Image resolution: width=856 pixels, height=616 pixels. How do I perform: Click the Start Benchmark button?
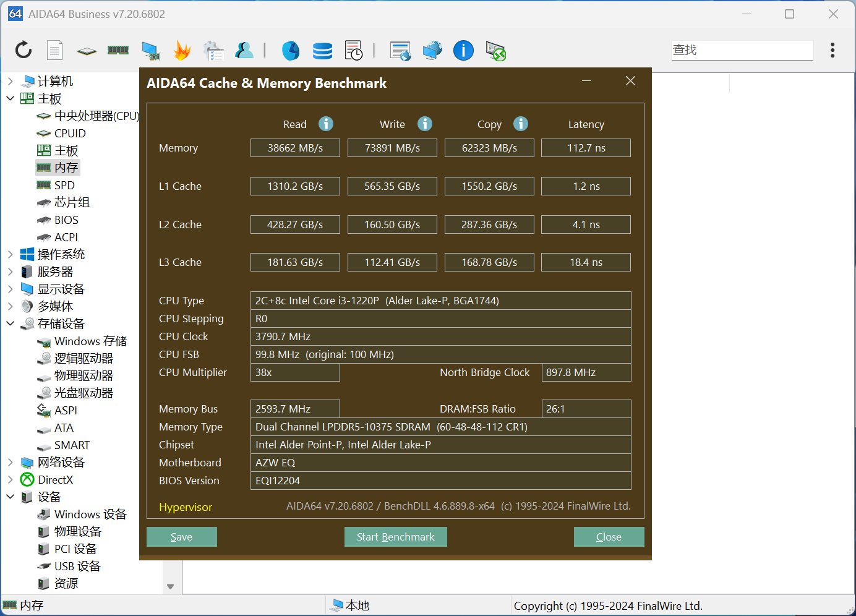coord(396,537)
